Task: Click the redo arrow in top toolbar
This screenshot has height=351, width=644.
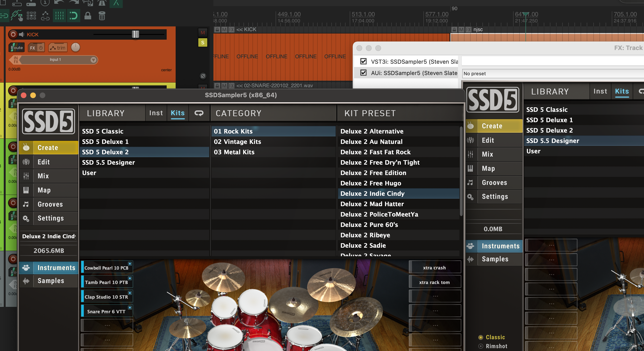Action: 74,3
